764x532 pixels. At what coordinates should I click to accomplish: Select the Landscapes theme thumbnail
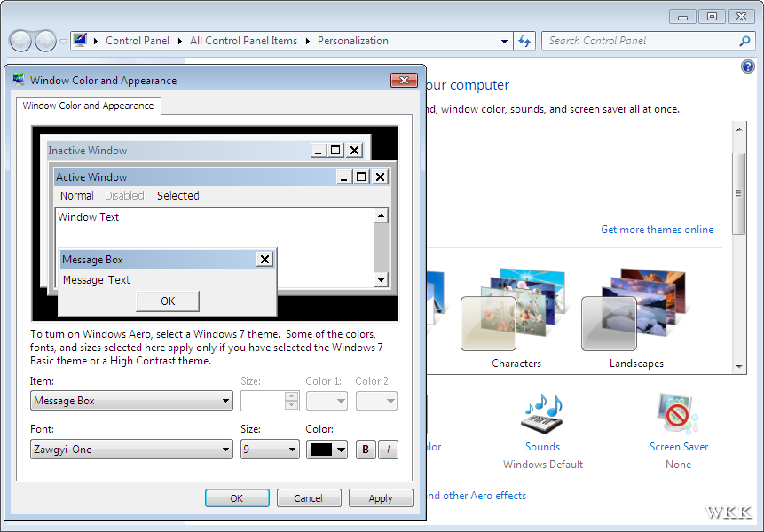tap(635, 309)
